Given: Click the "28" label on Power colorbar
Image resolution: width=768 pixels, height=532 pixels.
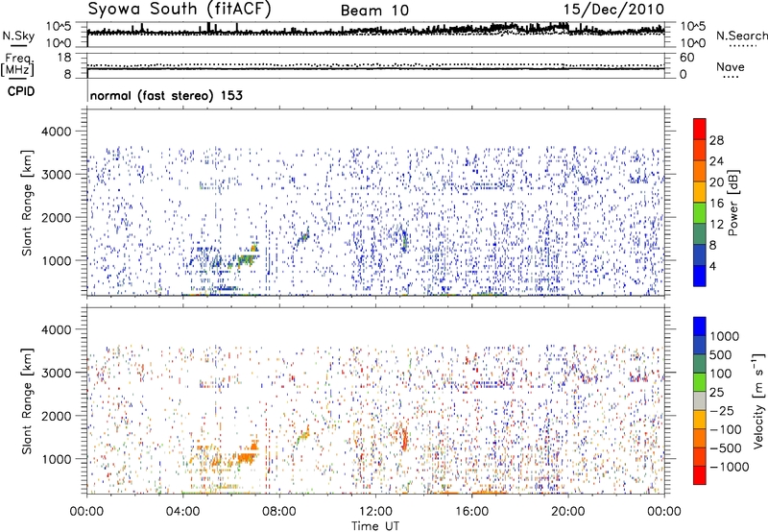Looking at the screenshot, I should tap(716, 140).
